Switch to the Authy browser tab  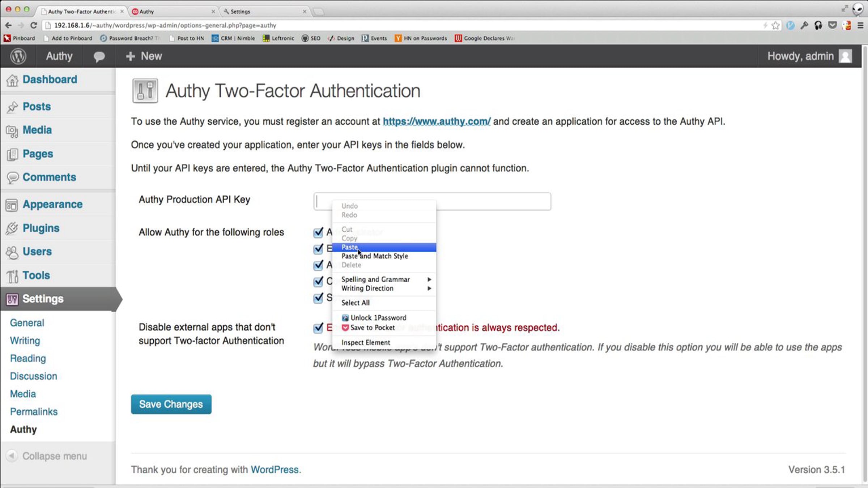[174, 12]
